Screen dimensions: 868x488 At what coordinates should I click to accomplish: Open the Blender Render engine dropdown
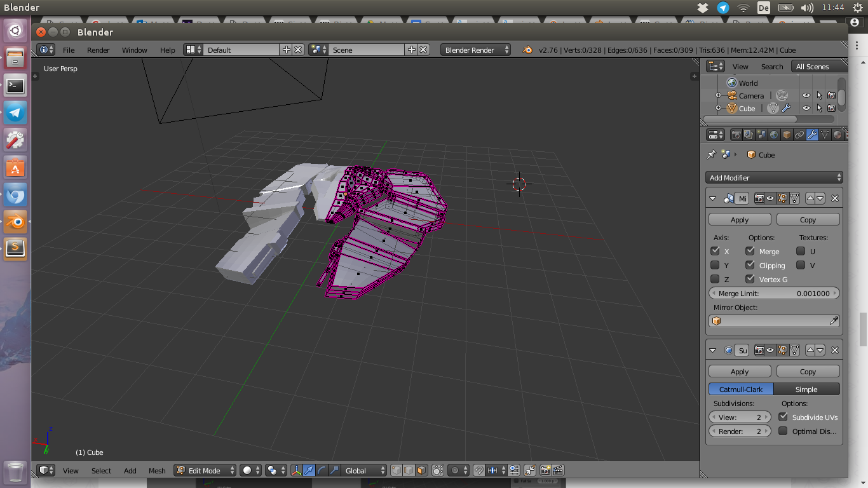pyautogui.click(x=475, y=50)
